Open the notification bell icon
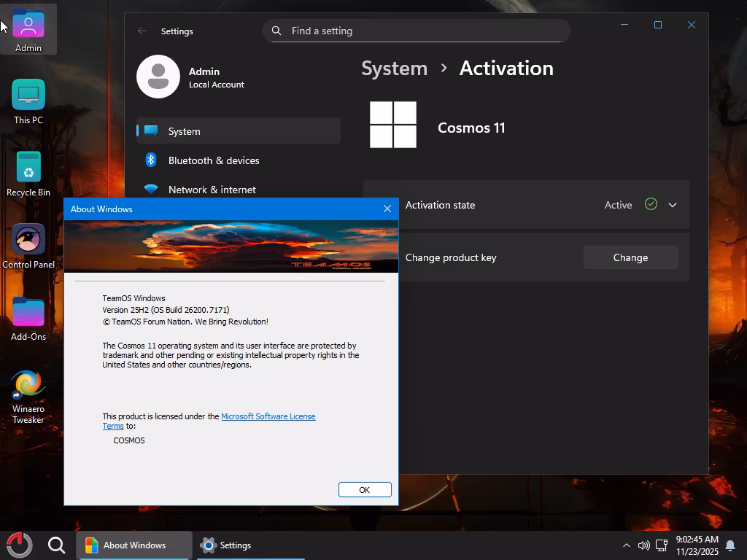 pos(730,545)
